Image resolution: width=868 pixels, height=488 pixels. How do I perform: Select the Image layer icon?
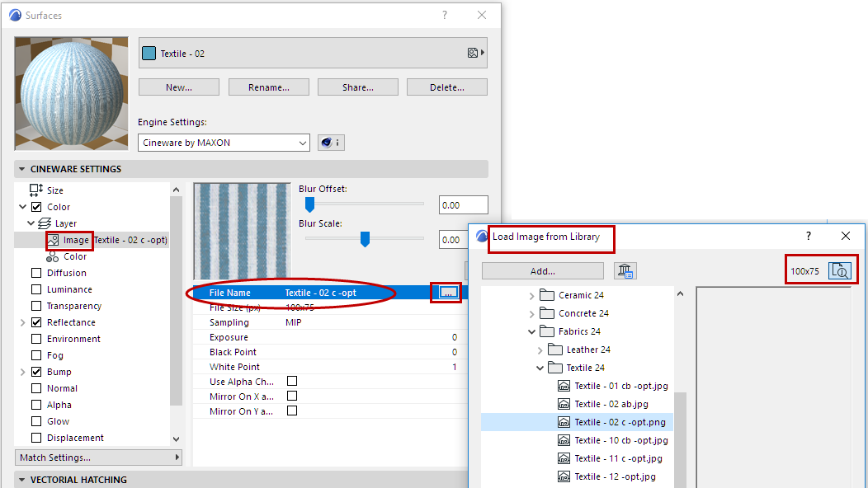(x=53, y=240)
